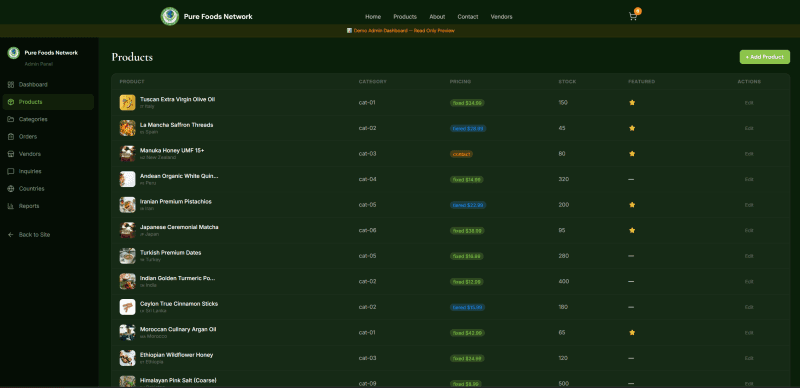This screenshot has height=388, width=800.
Task: Toggle featured star for Iranian Premium Pistachios
Action: tap(632, 205)
